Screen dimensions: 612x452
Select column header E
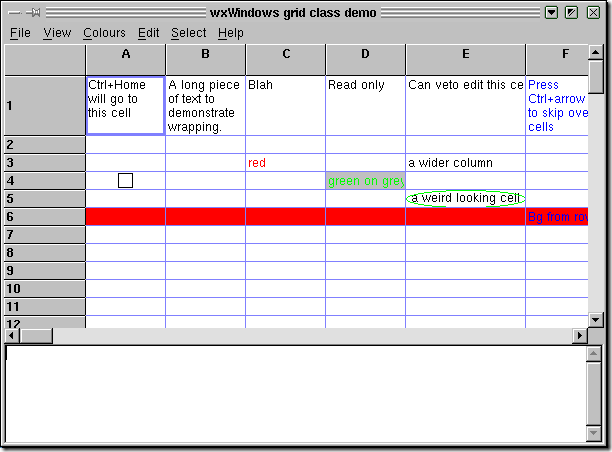coord(466,60)
